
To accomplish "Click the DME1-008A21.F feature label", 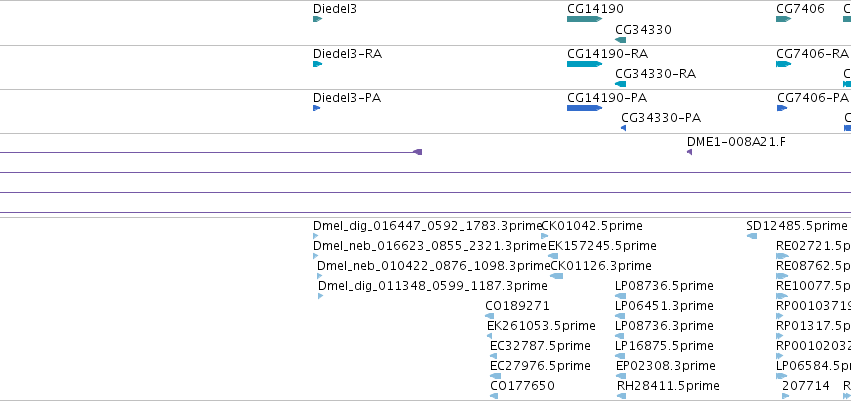I will [736, 142].
